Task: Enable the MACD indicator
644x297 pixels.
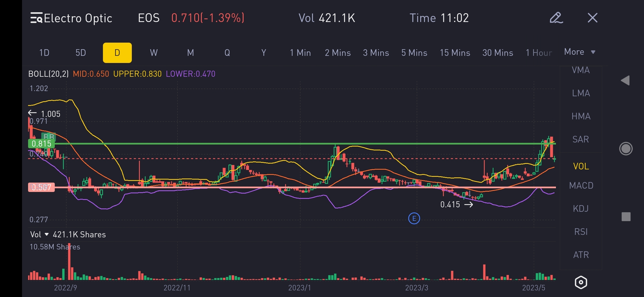Action: (x=581, y=186)
